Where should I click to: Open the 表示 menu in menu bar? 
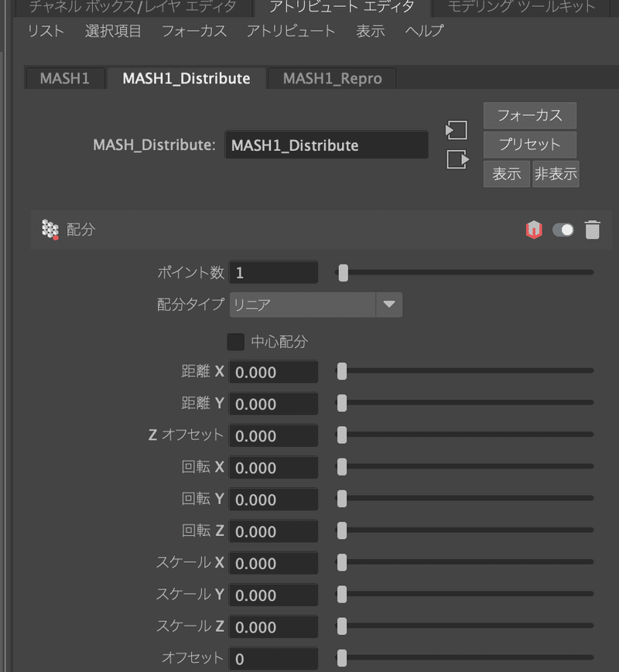371,31
